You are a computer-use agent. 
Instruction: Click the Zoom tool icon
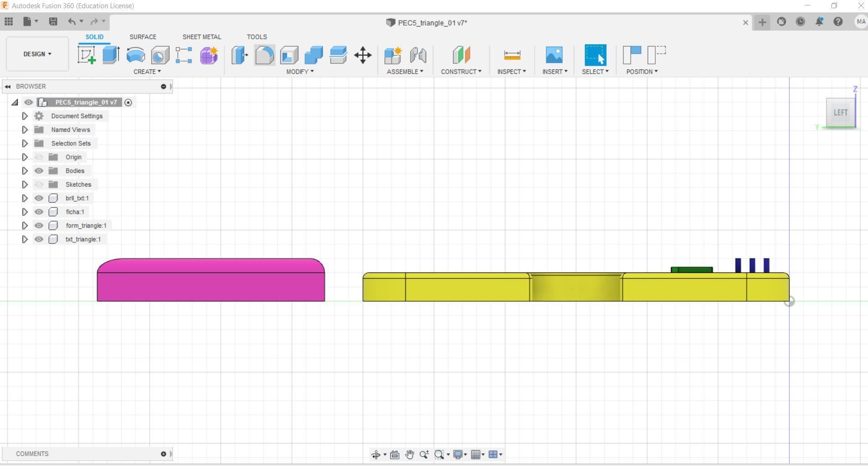click(x=424, y=455)
